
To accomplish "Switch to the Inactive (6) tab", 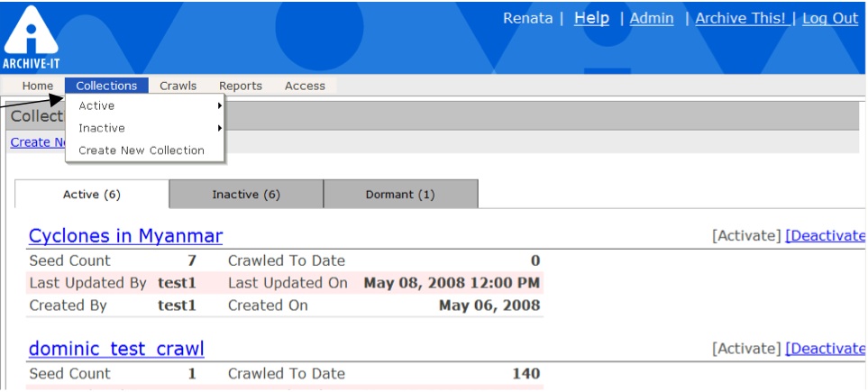I will click(246, 195).
